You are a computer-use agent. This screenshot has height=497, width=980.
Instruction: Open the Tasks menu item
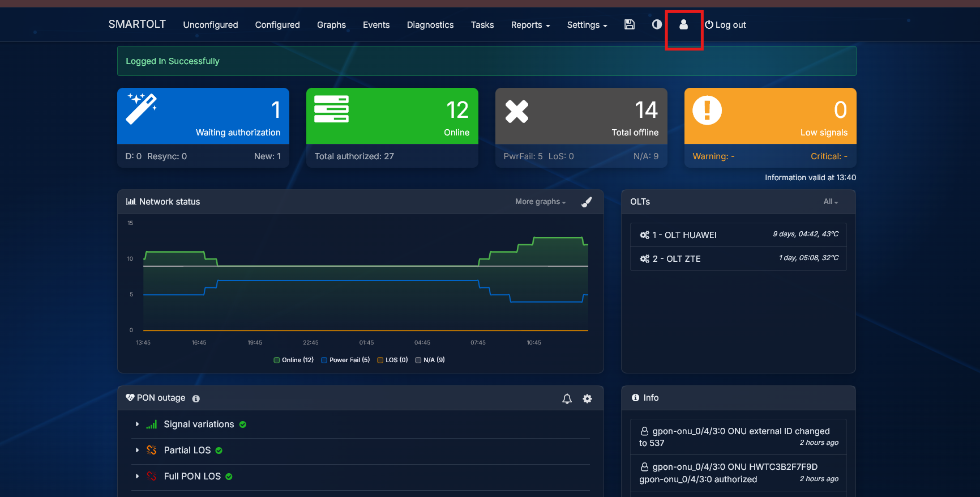point(482,25)
